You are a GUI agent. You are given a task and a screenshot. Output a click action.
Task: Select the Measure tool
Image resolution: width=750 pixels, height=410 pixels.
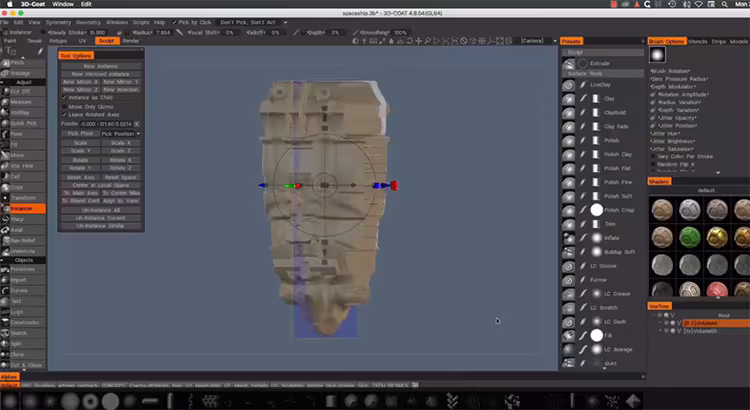point(23,101)
